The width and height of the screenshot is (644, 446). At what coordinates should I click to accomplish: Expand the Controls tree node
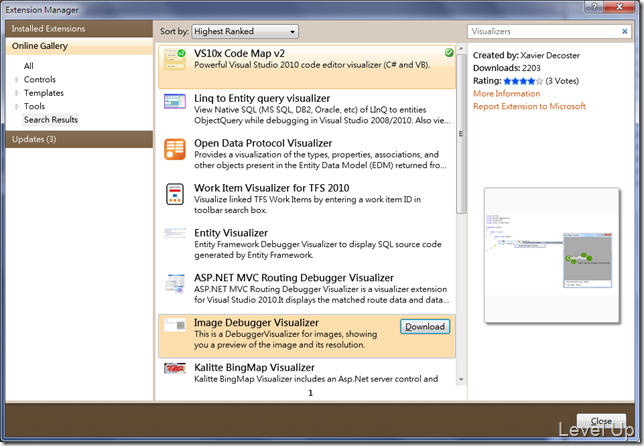tap(17, 80)
